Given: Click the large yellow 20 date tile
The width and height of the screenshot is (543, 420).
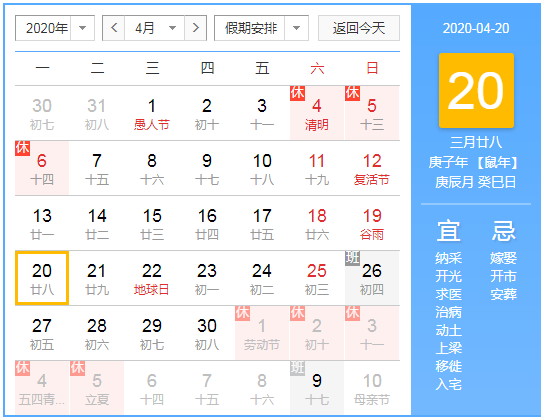Looking at the screenshot, I should click(476, 90).
